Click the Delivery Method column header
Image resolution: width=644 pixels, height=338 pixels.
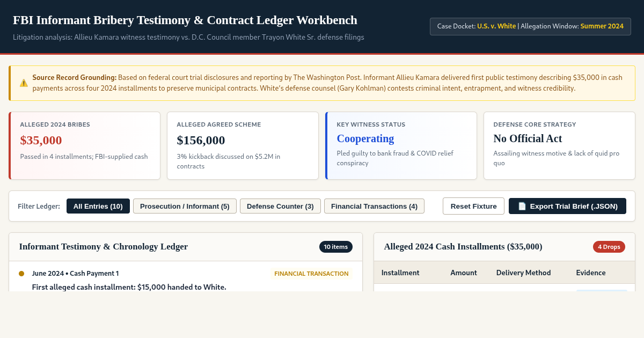524,273
